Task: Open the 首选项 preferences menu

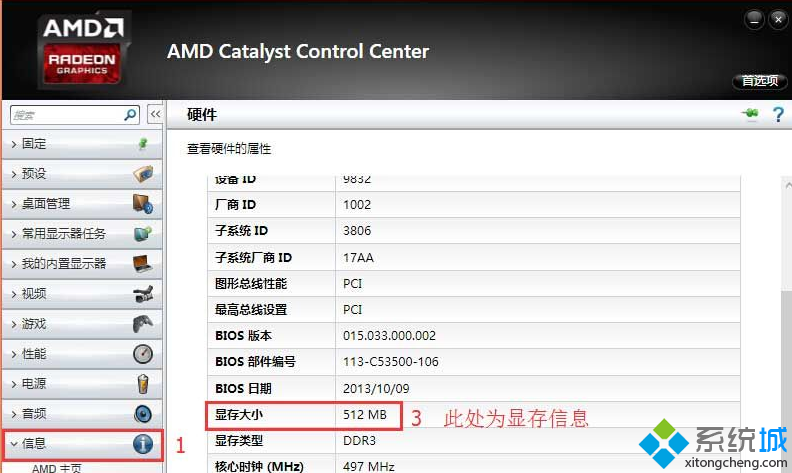Action: 759,81
